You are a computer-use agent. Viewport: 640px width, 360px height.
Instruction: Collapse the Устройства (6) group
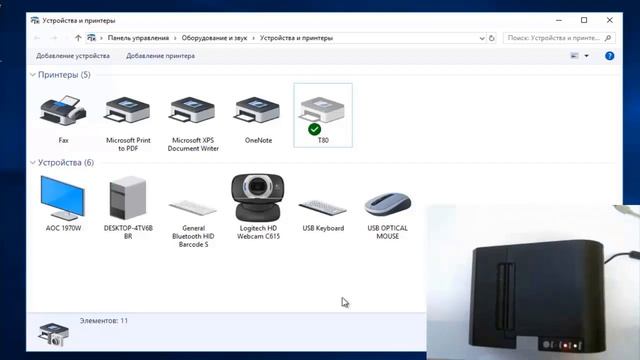(x=33, y=163)
